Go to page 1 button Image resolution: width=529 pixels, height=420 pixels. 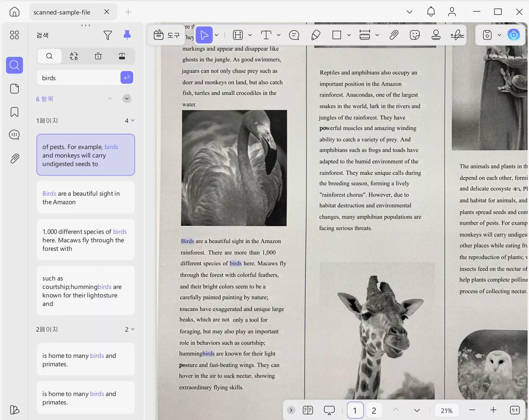(355, 410)
